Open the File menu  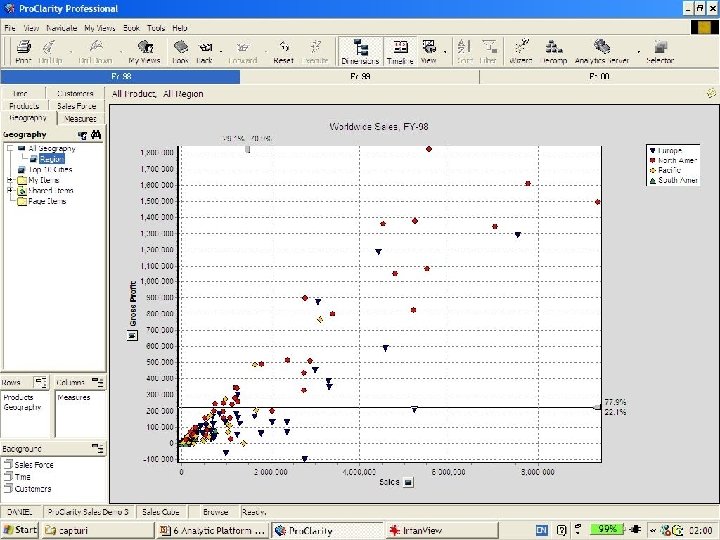tap(10, 28)
